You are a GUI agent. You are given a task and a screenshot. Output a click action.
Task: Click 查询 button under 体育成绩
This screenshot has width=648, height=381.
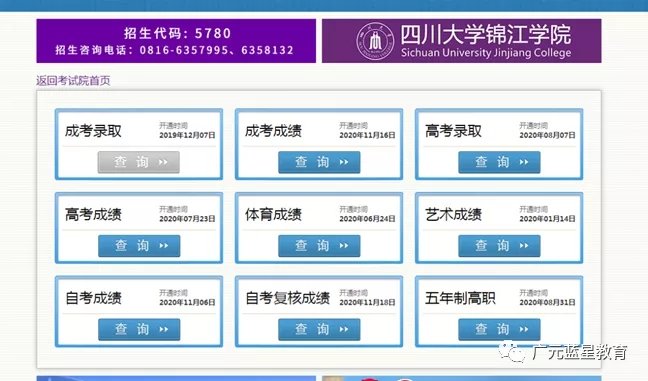319,246
